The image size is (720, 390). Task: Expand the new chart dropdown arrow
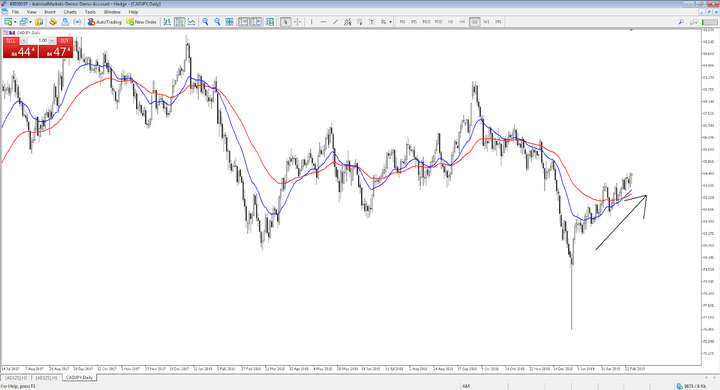click(x=15, y=22)
